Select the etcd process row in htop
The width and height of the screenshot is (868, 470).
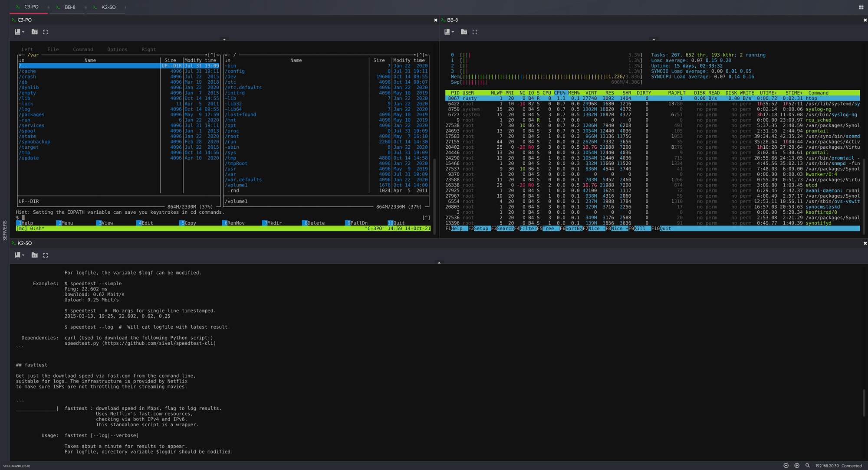pyautogui.click(x=652, y=185)
